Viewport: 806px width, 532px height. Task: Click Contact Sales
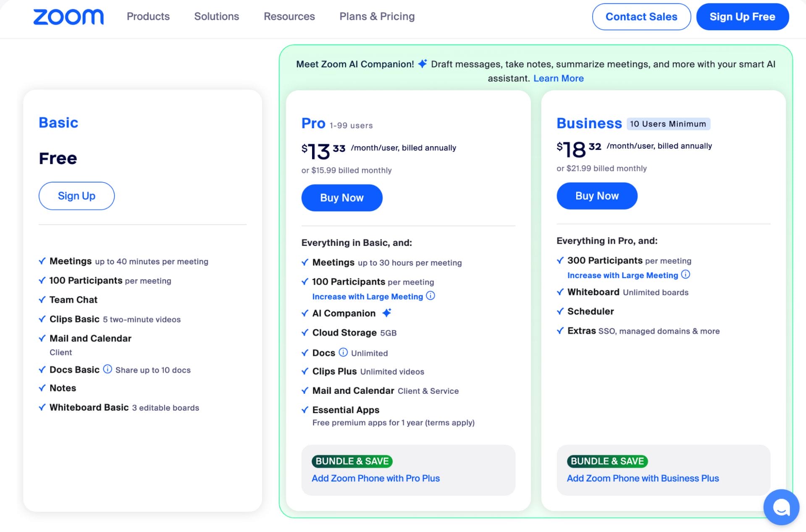click(x=641, y=17)
